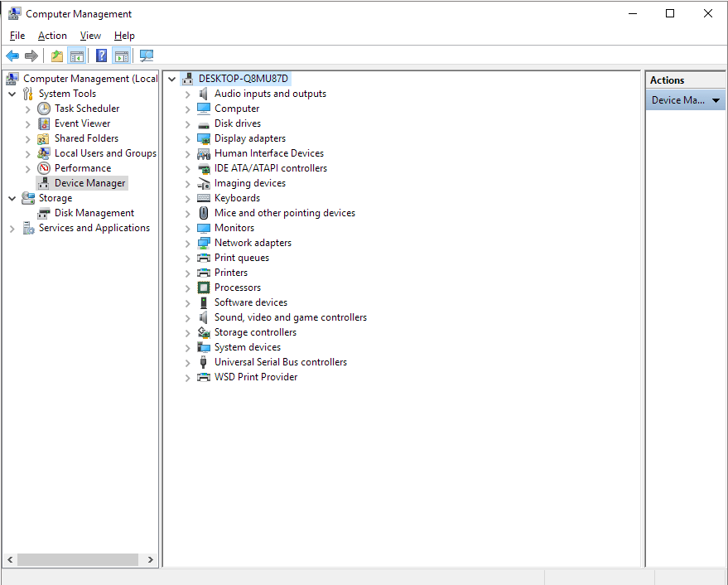Open Event Viewer in left pane

(x=82, y=123)
